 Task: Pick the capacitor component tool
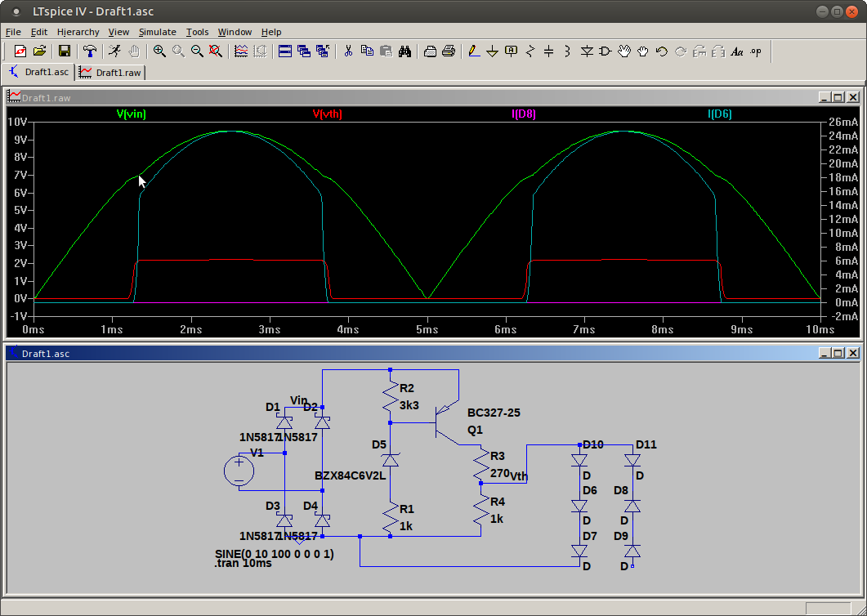pyautogui.click(x=548, y=51)
